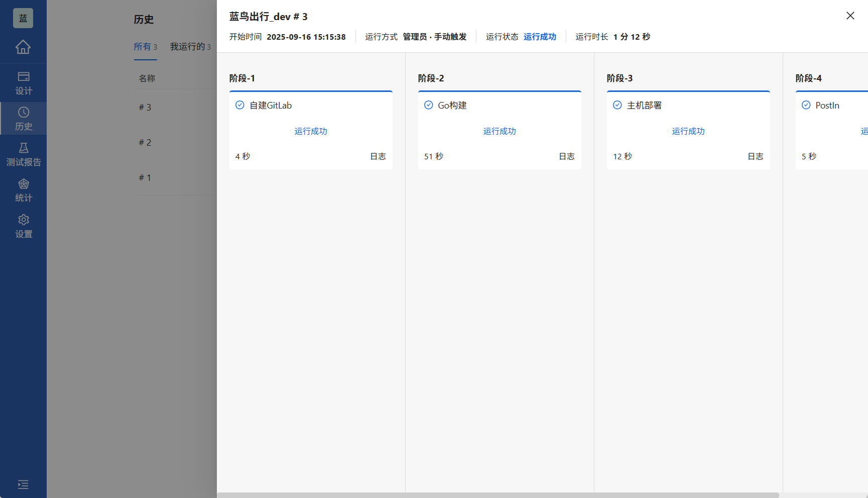Click the 51 秒 duration of Go构建

click(434, 156)
